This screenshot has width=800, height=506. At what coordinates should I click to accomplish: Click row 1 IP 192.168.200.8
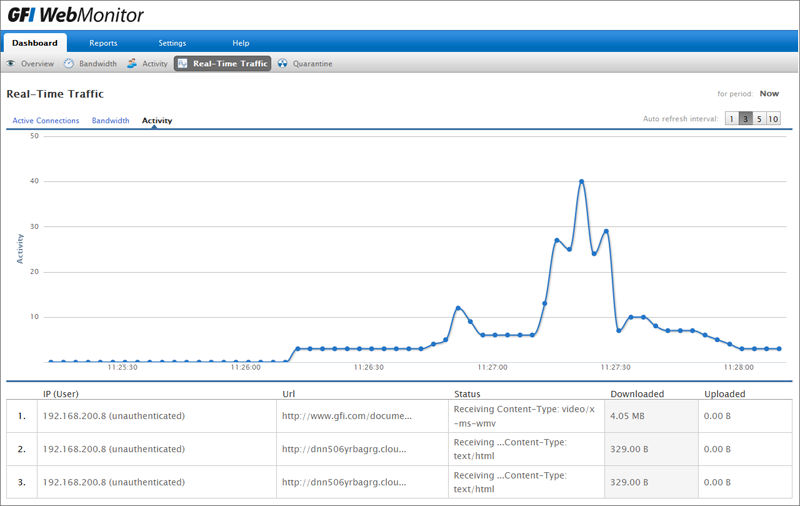[114, 416]
